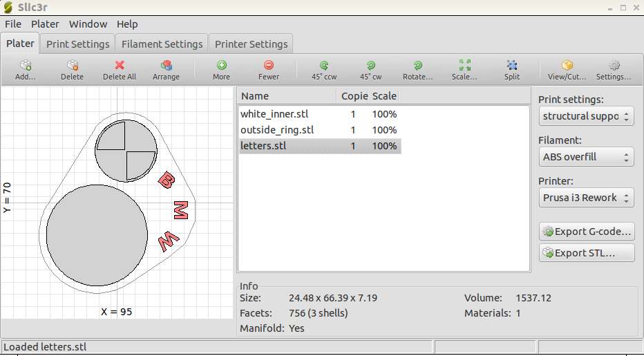Viewport: 644px width, 356px height.
Task: Click the Y = 70 axis label
Action: point(7,198)
